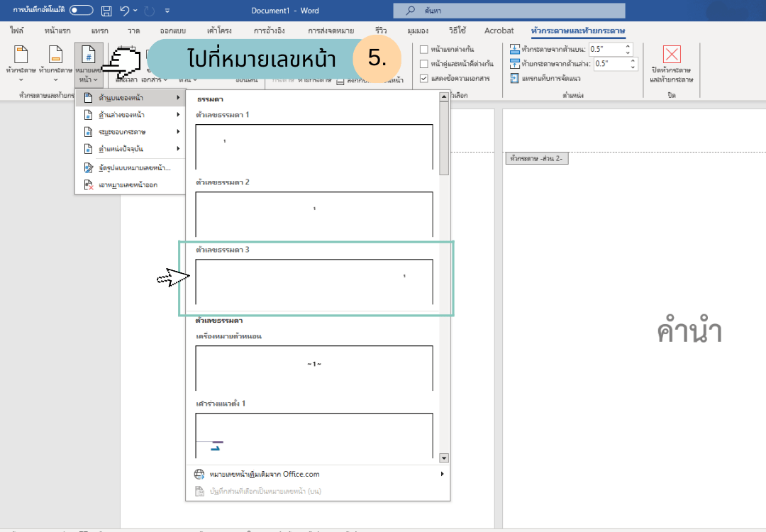Choose จัดรูปแบบหมายเลขหน้า... menu entry
Image resolution: width=766 pixels, height=532 pixels.
[131, 168]
